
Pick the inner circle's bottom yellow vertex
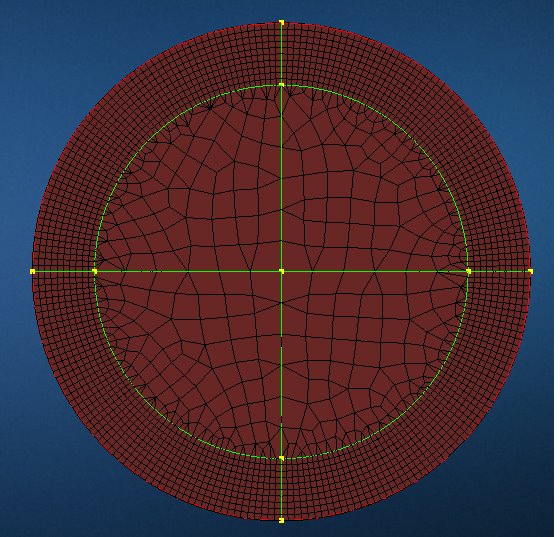pos(281,458)
